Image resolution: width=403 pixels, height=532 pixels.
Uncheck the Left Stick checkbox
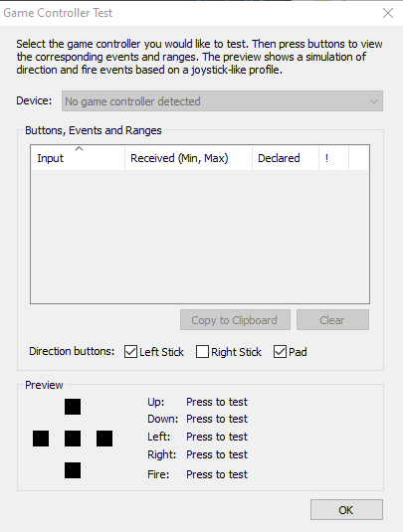tap(130, 352)
